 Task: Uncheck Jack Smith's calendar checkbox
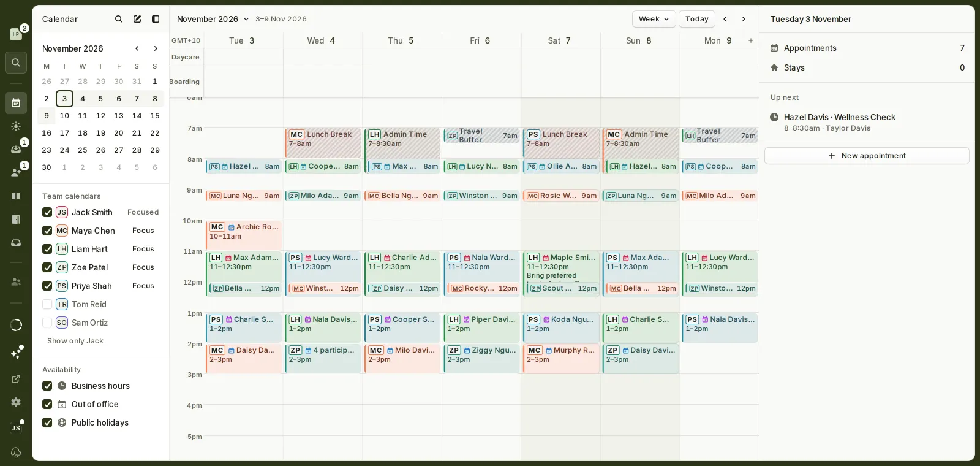click(x=47, y=212)
